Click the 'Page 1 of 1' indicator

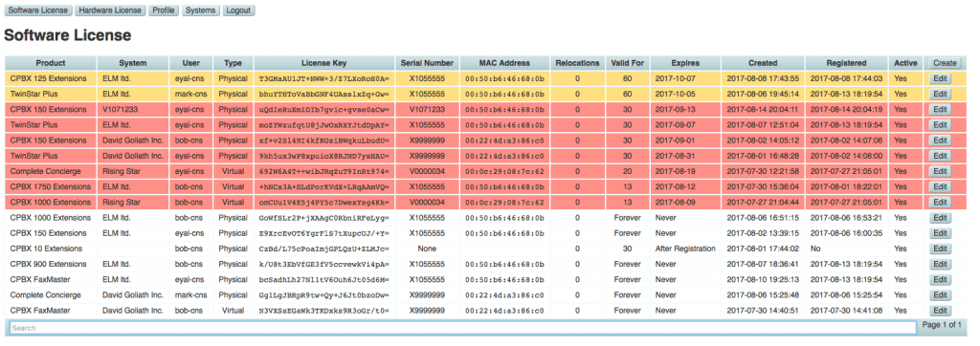(x=942, y=325)
